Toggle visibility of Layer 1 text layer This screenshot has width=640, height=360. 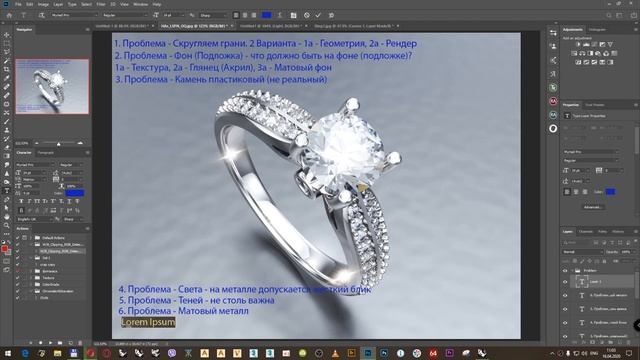(x=565, y=282)
